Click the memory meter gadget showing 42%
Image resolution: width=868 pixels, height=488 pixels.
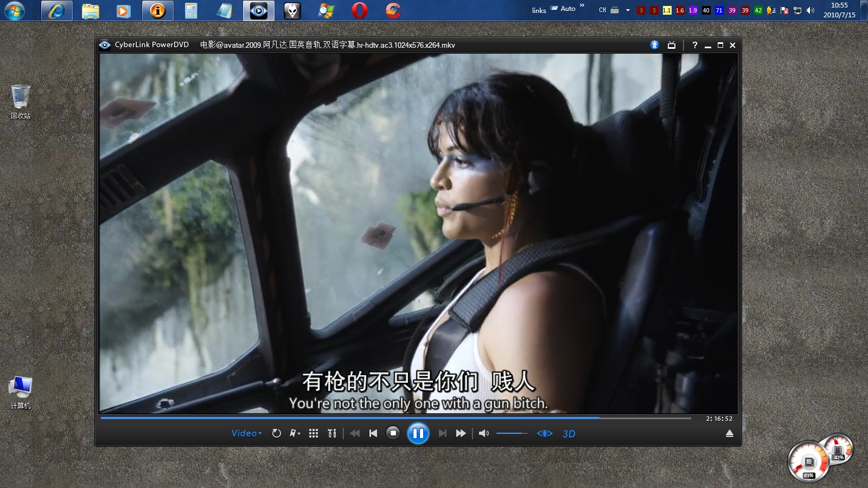pyautogui.click(x=838, y=449)
